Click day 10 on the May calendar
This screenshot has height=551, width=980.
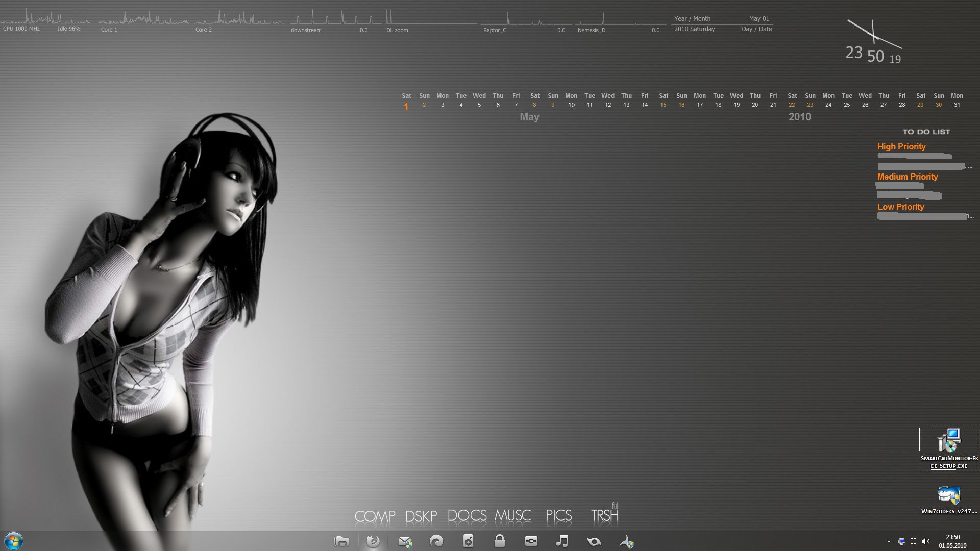coord(571,105)
